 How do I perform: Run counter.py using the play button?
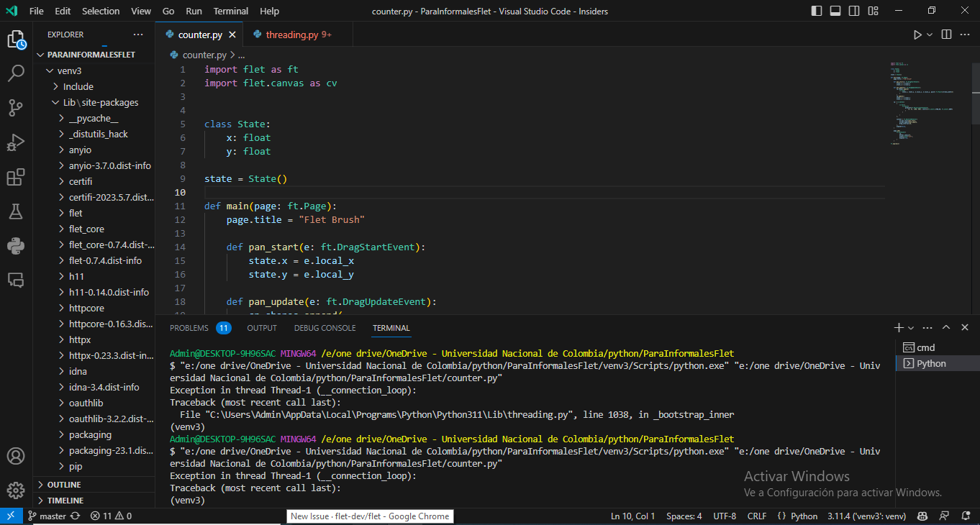(919, 33)
